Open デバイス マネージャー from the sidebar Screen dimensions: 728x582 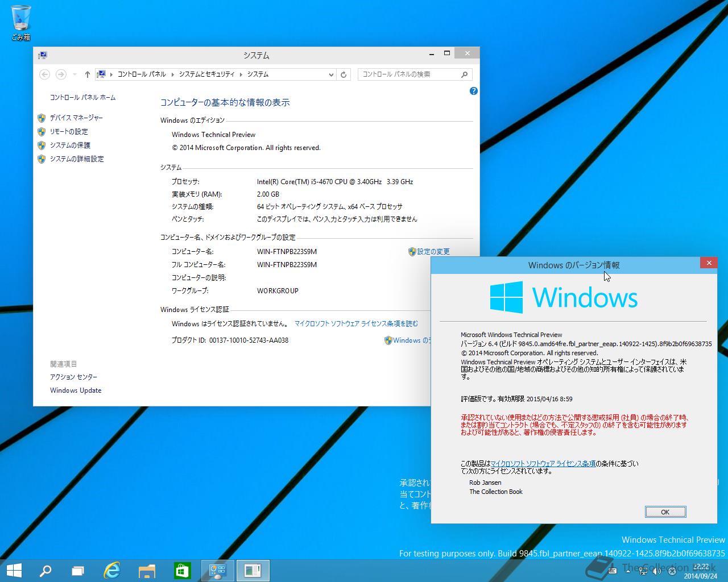click(x=76, y=118)
